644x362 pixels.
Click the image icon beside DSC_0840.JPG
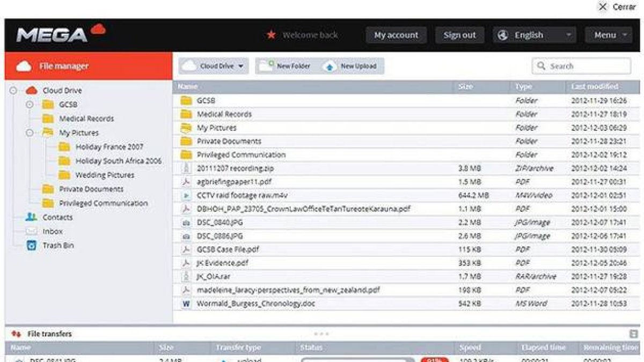click(186, 223)
